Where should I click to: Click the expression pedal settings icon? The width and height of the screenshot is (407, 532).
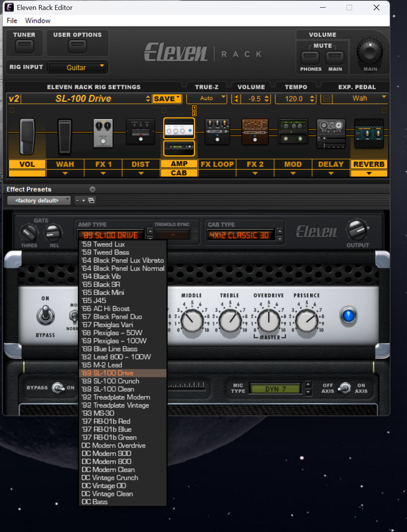(326, 99)
